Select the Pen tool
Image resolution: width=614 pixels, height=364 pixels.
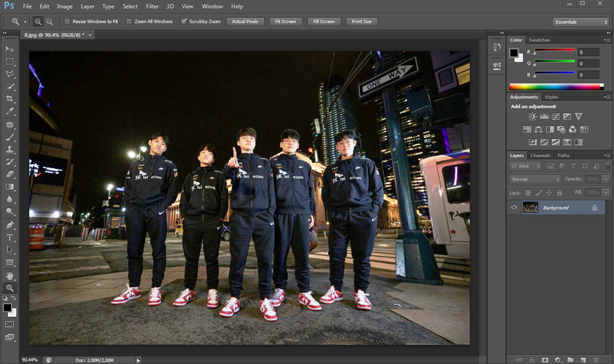[x=10, y=225]
